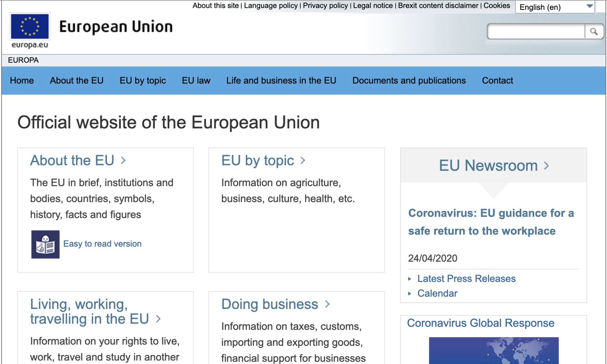
Task: Open the Brexit content disclaimer link
Action: click(438, 6)
